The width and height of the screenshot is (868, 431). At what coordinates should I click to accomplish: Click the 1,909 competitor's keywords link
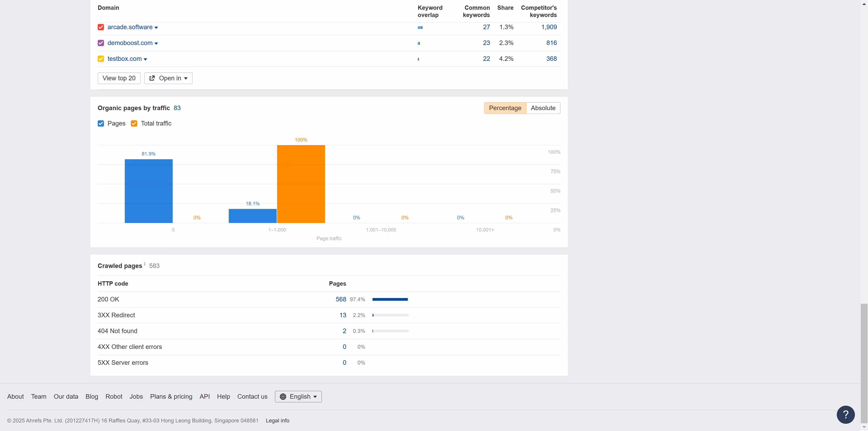[549, 27]
